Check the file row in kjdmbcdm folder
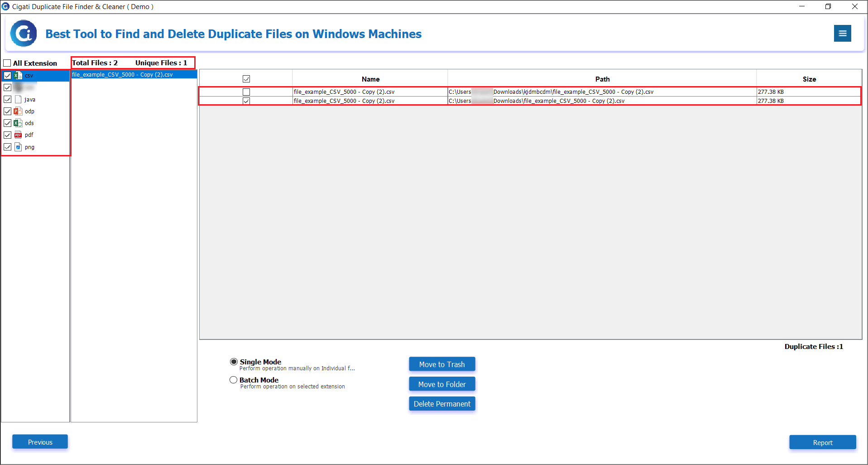 [x=246, y=92]
